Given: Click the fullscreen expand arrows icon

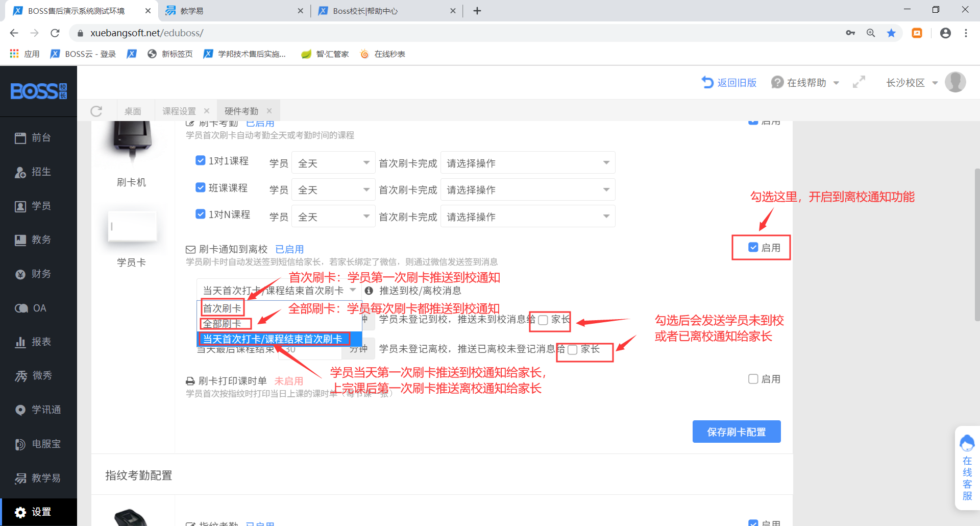Looking at the screenshot, I should pos(859,82).
